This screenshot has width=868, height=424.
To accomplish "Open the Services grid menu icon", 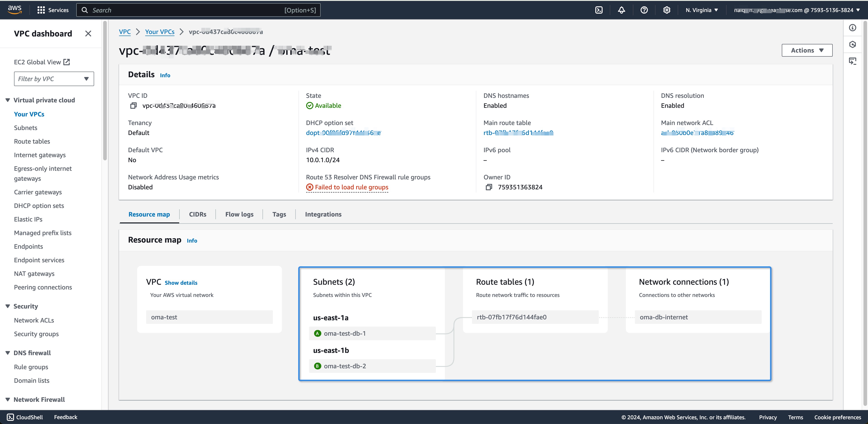I will point(41,10).
